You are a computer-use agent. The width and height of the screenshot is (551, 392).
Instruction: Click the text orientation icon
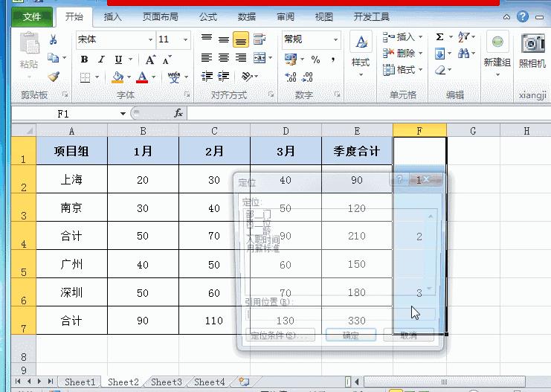point(247,76)
